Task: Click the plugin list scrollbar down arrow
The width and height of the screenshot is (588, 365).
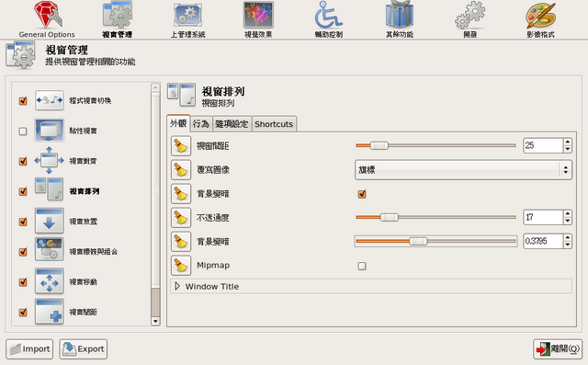Action: tap(155, 321)
